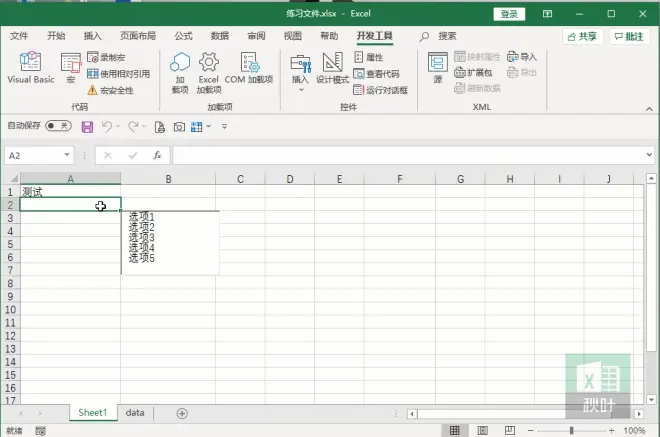Switch to the Review (审阅) tab
This screenshot has height=437, width=660.
(x=256, y=36)
